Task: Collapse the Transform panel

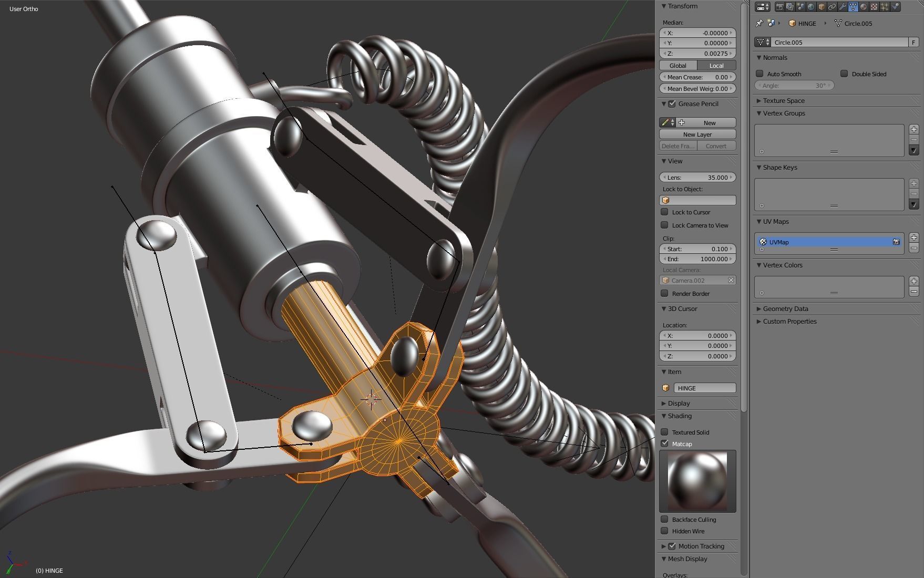Action: pyautogui.click(x=664, y=6)
